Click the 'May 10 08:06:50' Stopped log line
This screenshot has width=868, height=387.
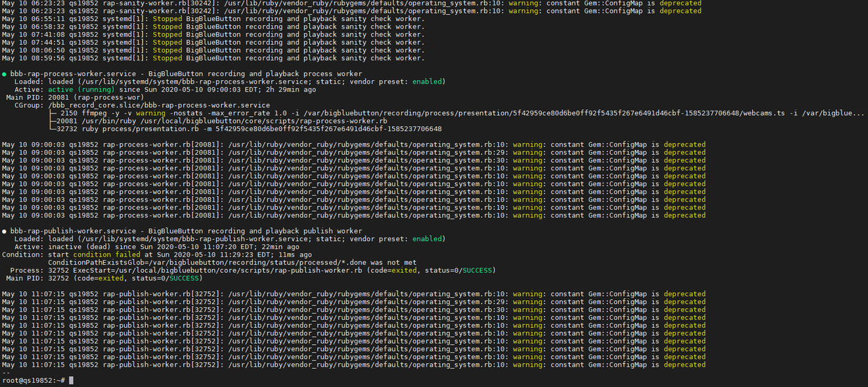pos(213,50)
